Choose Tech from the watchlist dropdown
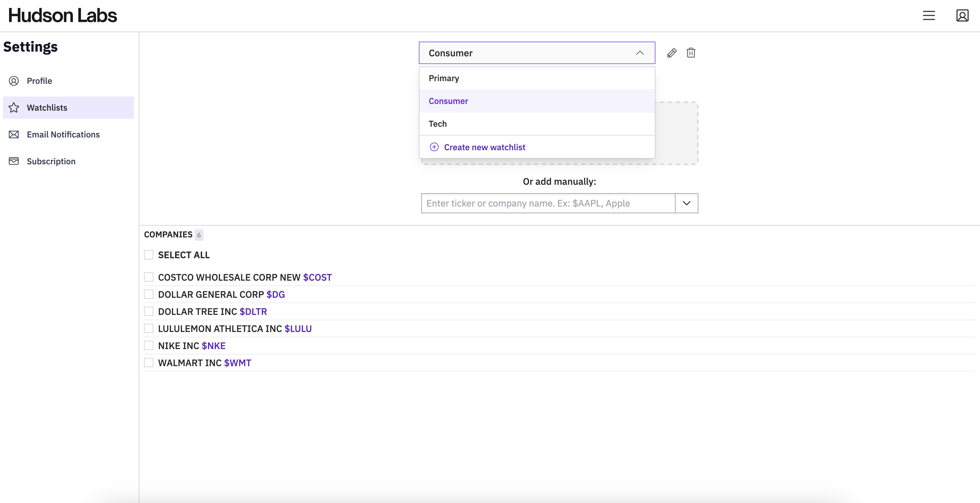Viewport: 980px width, 503px height. (438, 124)
